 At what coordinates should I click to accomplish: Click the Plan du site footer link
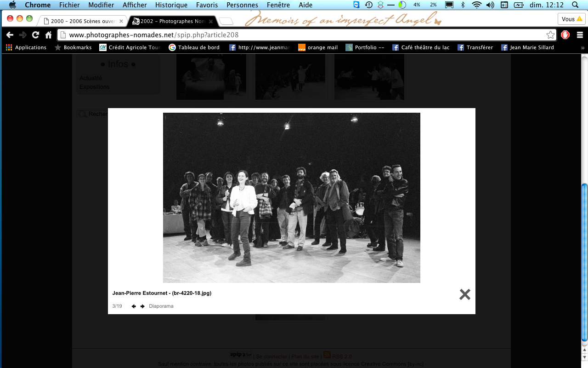[305, 356]
